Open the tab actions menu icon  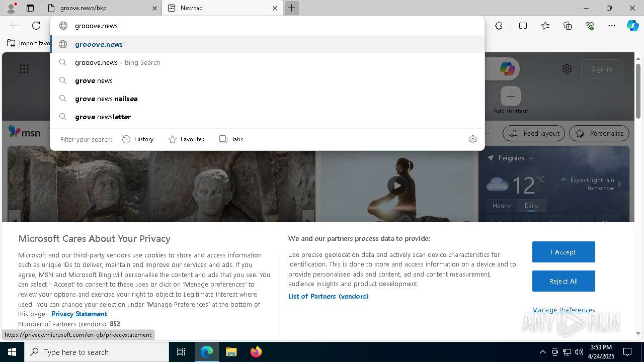click(x=30, y=8)
